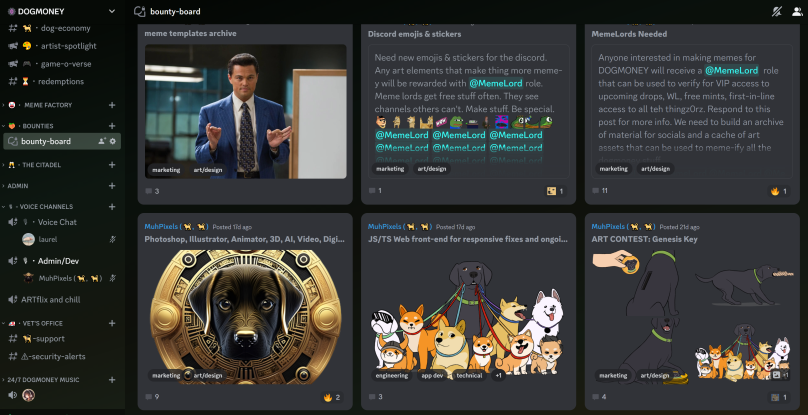
Task: Add channel to VOICE CHANNELS category
Action: (112, 207)
